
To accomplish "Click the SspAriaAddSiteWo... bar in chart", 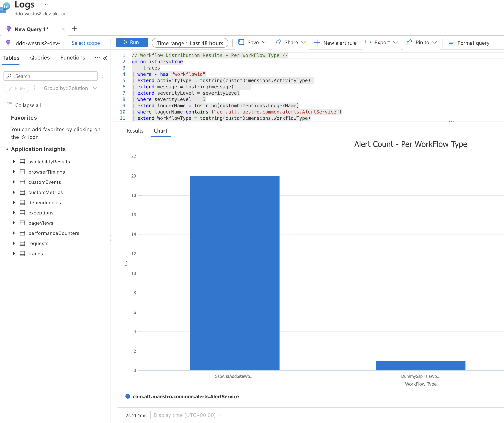I will (x=235, y=273).
